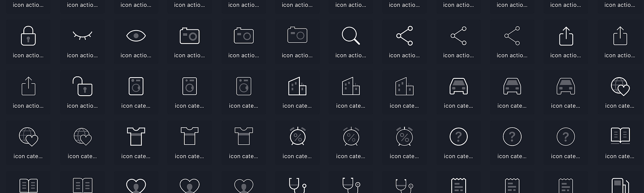Screen dimensions: 644x193
Task: Pick the thinnest-stroke camera icon
Action: 297,36
